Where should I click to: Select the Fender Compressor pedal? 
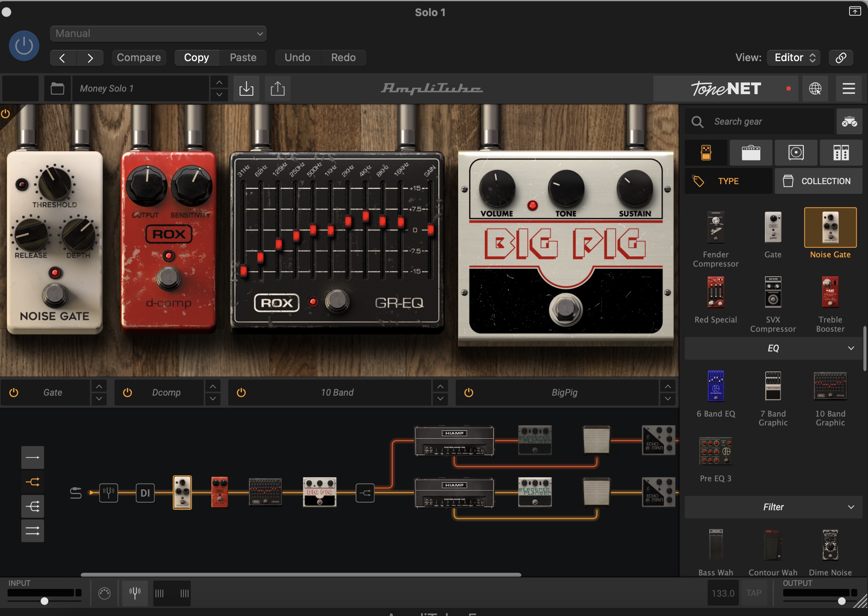click(x=716, y=239)
